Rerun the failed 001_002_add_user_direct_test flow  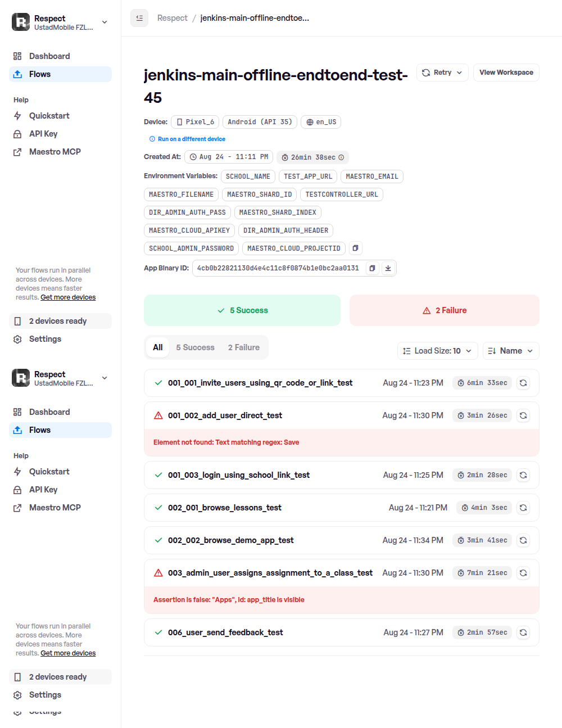(523, 415)
